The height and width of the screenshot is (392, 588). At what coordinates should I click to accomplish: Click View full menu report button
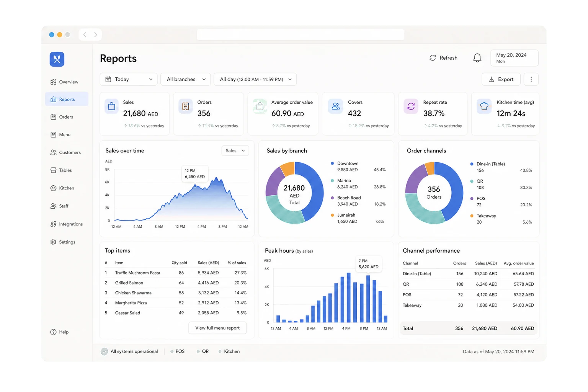click(217, 328)
